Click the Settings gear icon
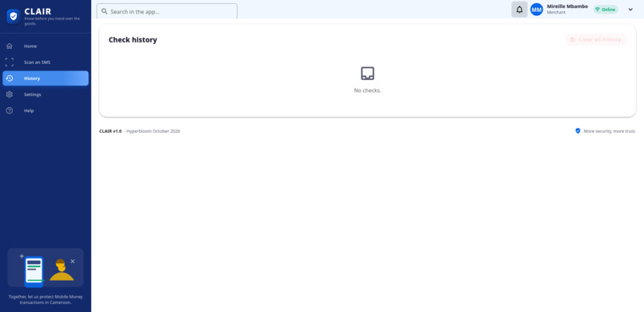 coord(10,94)
